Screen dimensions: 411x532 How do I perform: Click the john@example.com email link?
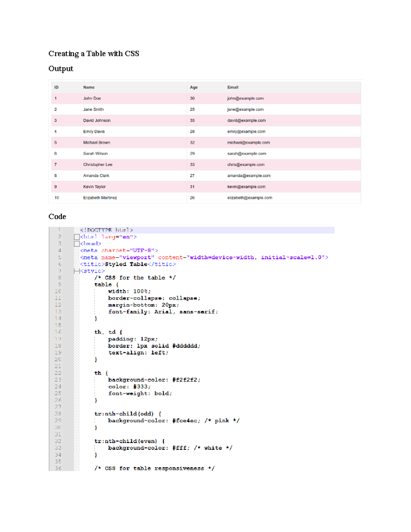246,98
